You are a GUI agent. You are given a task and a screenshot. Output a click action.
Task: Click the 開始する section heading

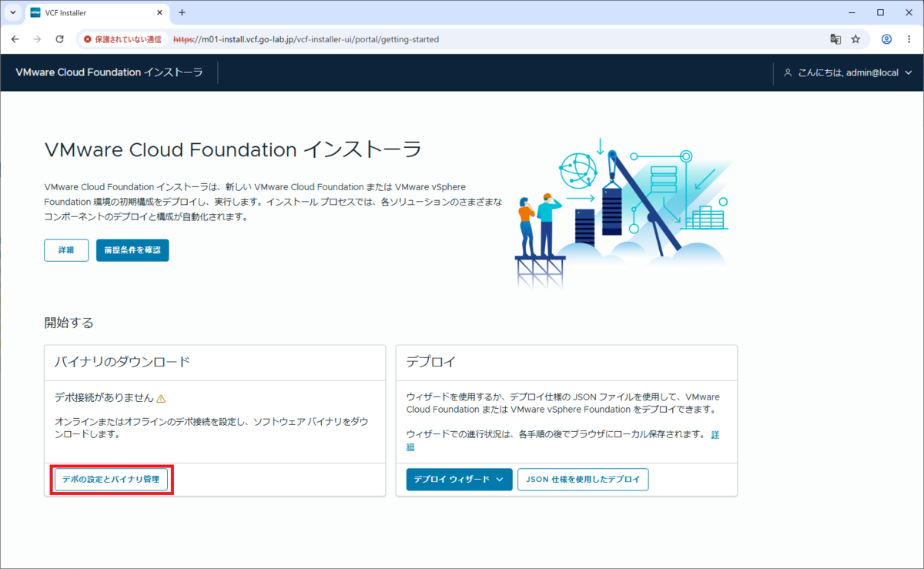click(x=69, y=323)
